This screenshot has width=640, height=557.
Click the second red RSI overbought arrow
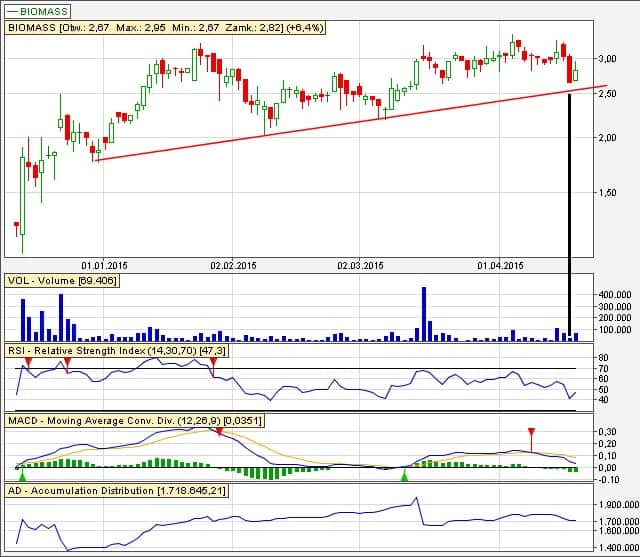67,361
